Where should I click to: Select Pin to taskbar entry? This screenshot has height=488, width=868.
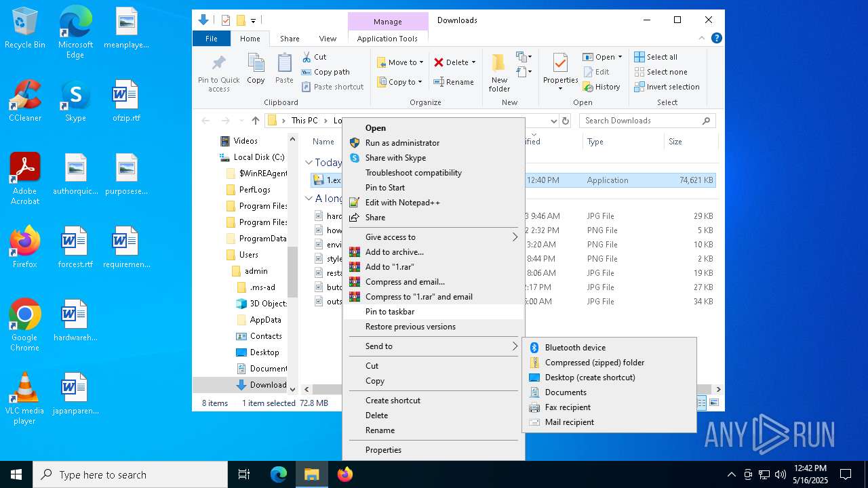click(x=433, y=312)
